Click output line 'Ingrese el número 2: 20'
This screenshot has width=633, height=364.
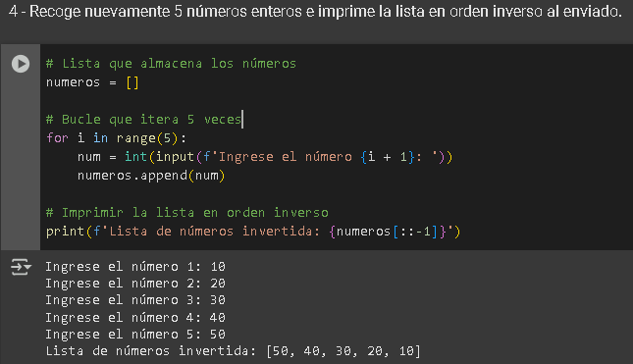pos(135,284)
